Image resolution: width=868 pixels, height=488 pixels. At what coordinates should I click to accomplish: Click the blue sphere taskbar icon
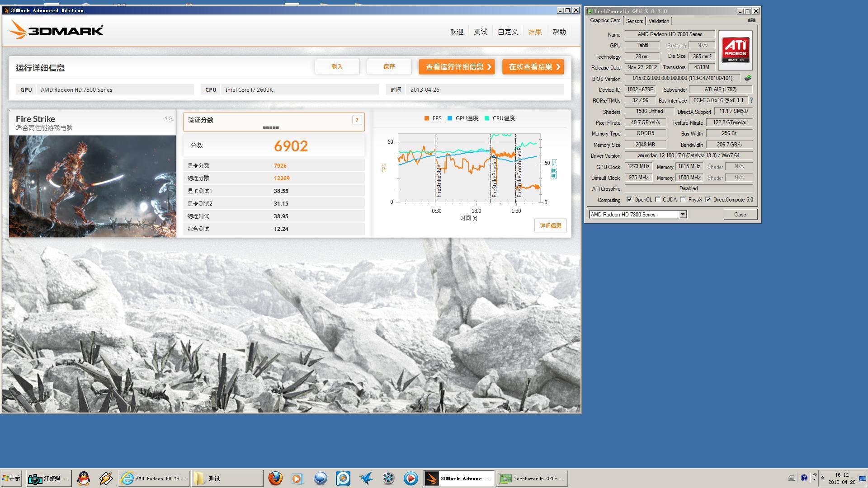pyautogui.click(x=321, y=478)
